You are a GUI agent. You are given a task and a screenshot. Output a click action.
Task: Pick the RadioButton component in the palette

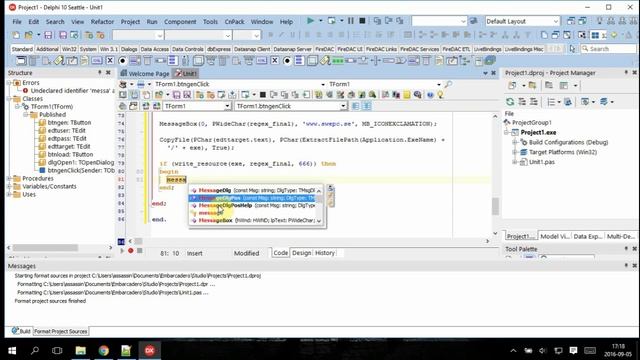pyautogui.click(x=122, y=61)
